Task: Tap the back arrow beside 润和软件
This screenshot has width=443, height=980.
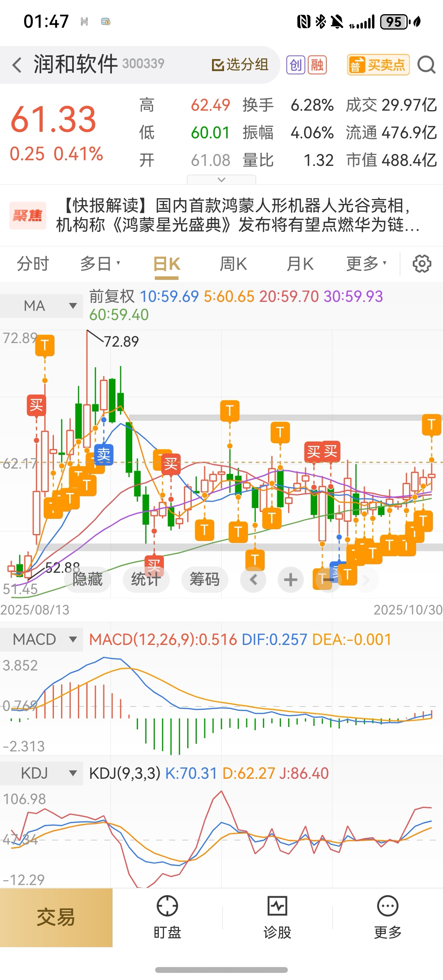Action: [x=17, y=65]
